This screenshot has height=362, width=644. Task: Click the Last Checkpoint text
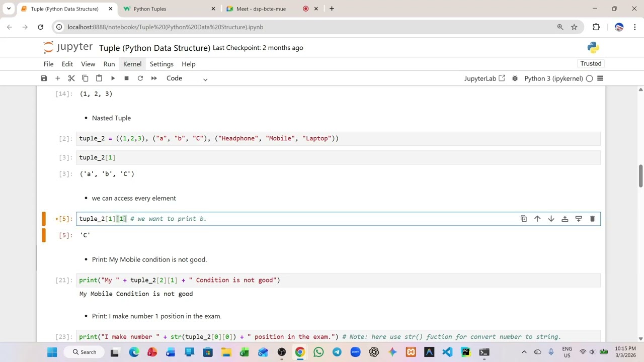coord(258,48)
